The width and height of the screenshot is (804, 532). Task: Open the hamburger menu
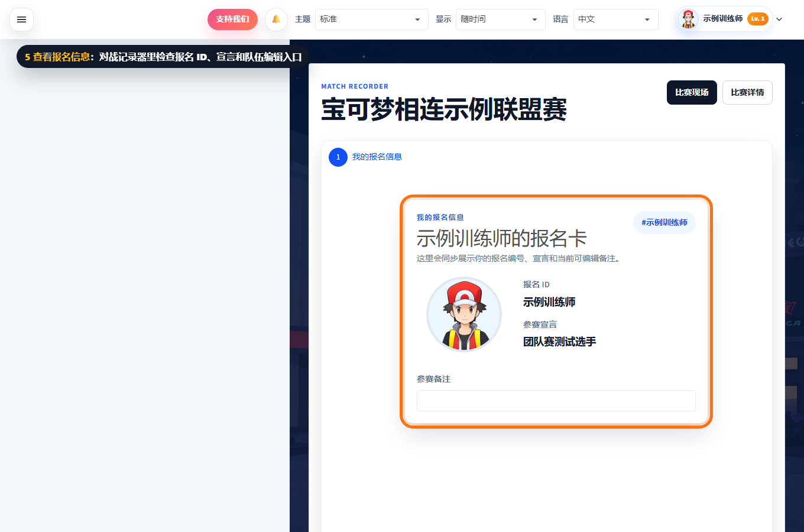coord(21,20)
